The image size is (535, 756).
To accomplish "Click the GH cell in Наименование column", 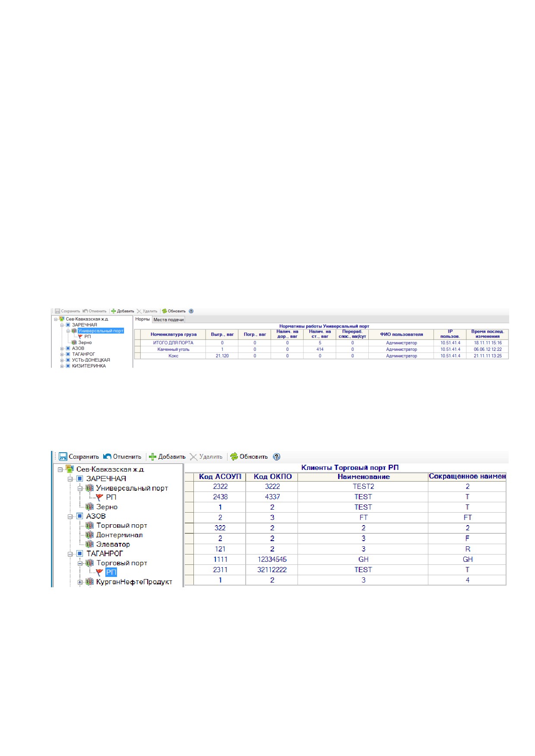I will pyautogui.click(x=363, y=560).
